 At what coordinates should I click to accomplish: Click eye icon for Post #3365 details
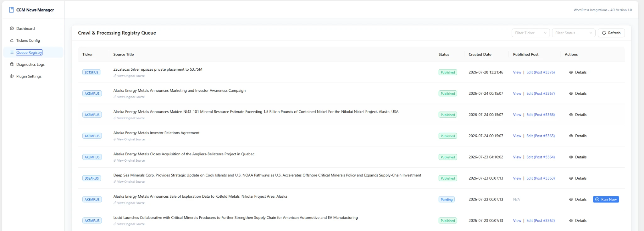(x=571, y=136)
